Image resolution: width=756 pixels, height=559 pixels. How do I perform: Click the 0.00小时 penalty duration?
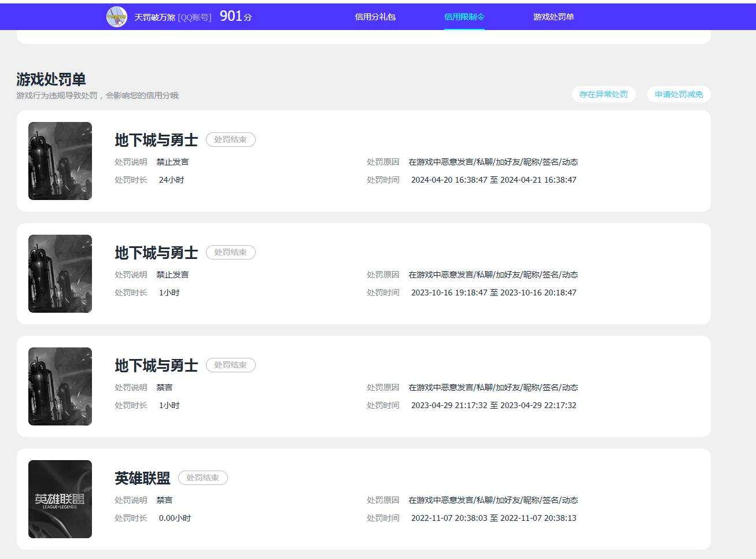pos(175,518)
